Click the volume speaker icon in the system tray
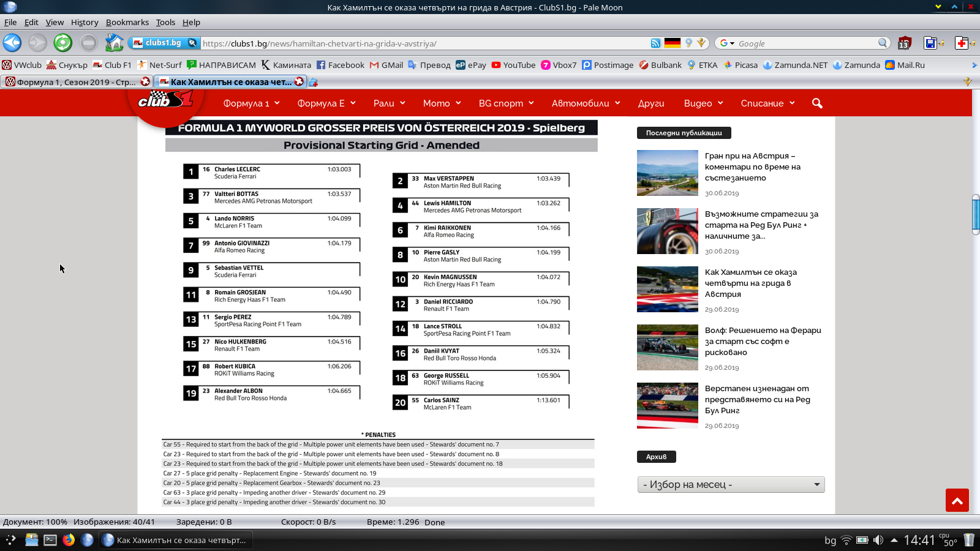The width and height of the screenshot is (980, 551). 878,540
